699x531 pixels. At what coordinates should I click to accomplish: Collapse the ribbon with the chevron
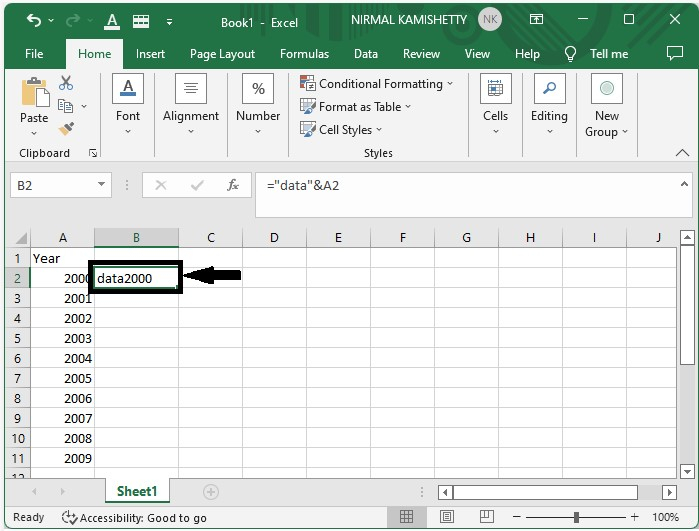pyautogui.click(x=682, y=153)
